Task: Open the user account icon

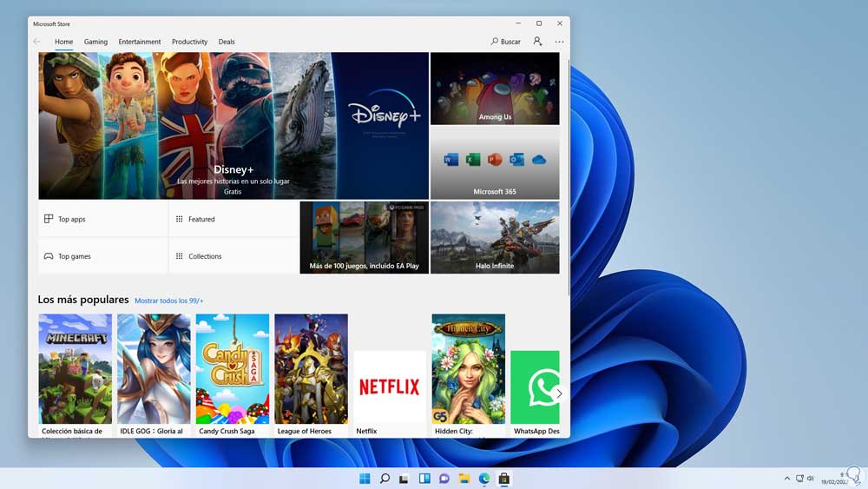Action: point(537,42)
